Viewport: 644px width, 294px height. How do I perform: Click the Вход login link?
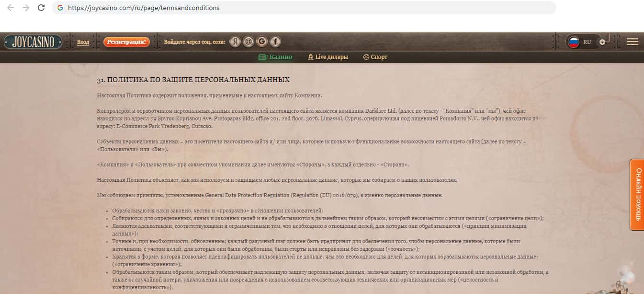point(83,42)
